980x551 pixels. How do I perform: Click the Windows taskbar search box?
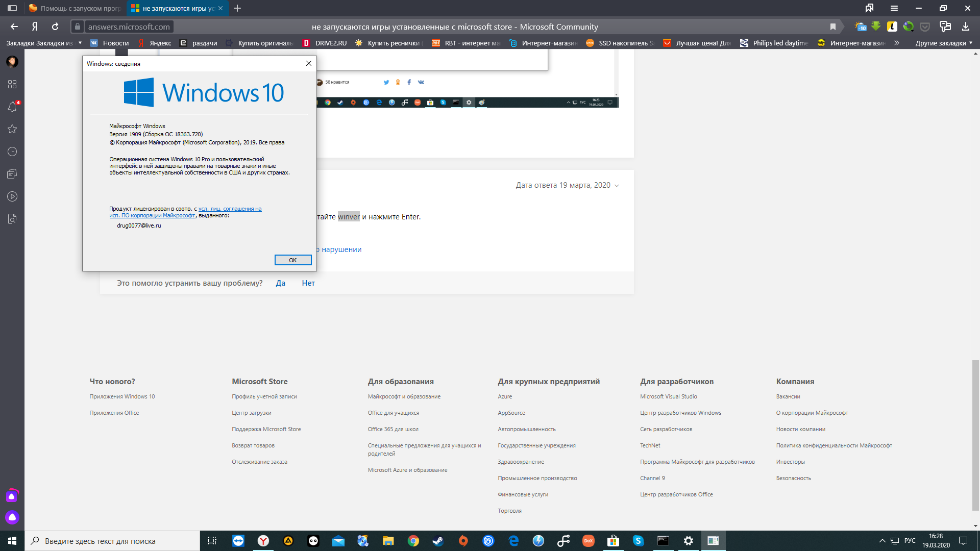112,541
